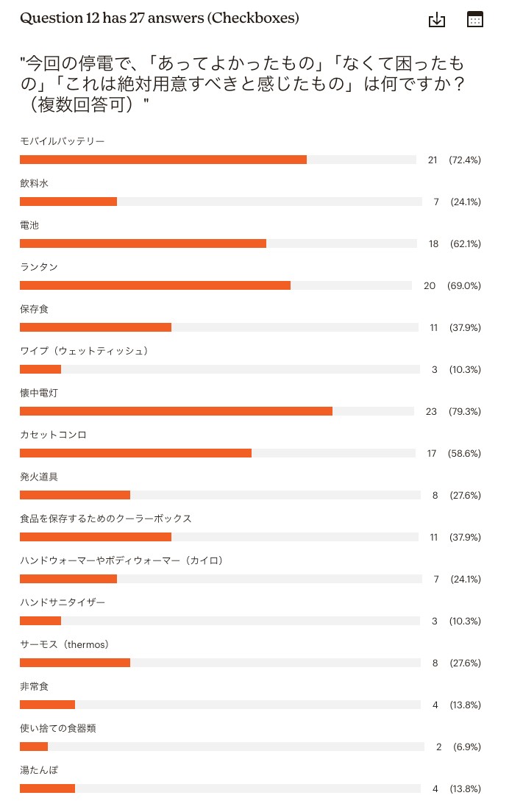Click the download results icon
This screenshot has height=812, width=523.
pyautogui.click(x=436, y=20)
